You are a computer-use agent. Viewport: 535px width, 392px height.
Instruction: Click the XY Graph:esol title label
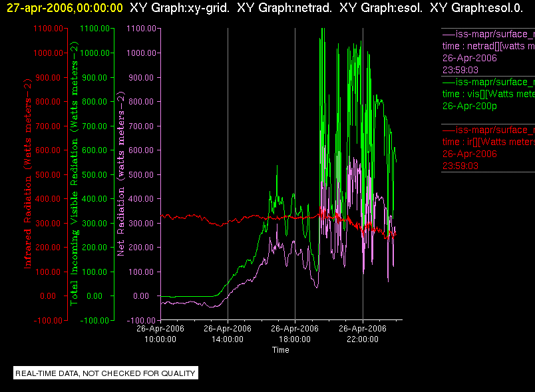(381, 7)
